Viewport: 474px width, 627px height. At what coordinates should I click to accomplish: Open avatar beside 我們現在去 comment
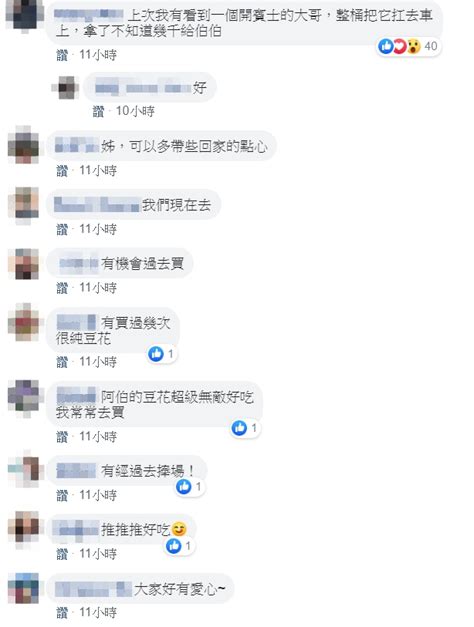pos(24,206)
